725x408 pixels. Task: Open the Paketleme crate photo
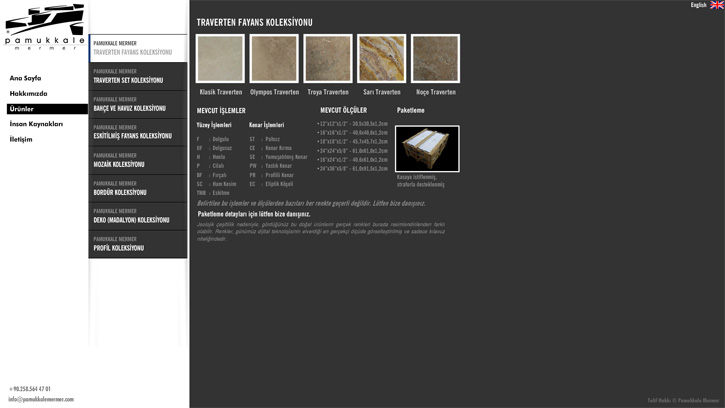click(x=427, y=149)
